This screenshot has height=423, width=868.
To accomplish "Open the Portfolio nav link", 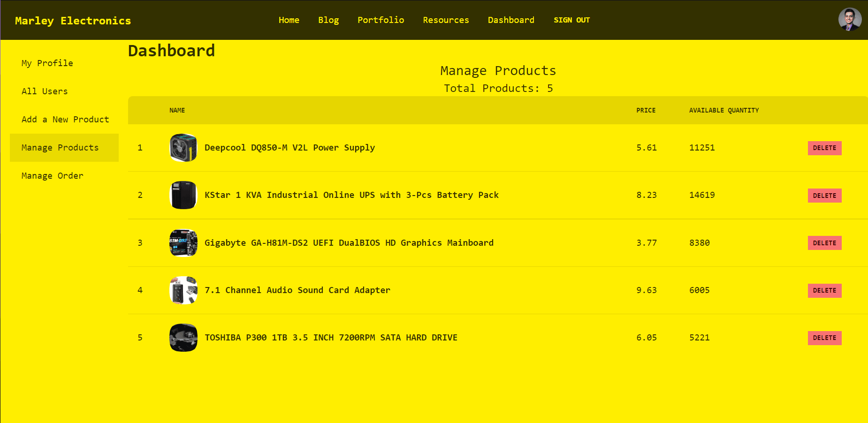I will (381, 20).
